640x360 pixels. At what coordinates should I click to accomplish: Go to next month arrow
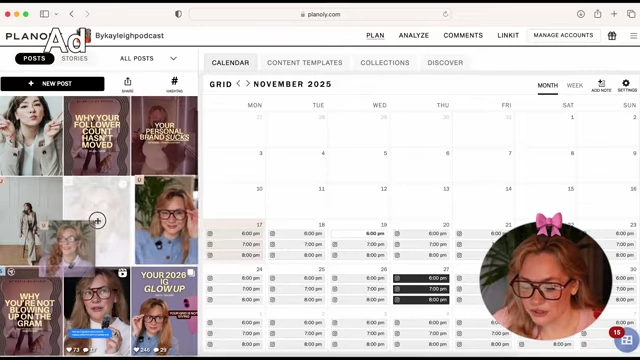tap(248, 84)
